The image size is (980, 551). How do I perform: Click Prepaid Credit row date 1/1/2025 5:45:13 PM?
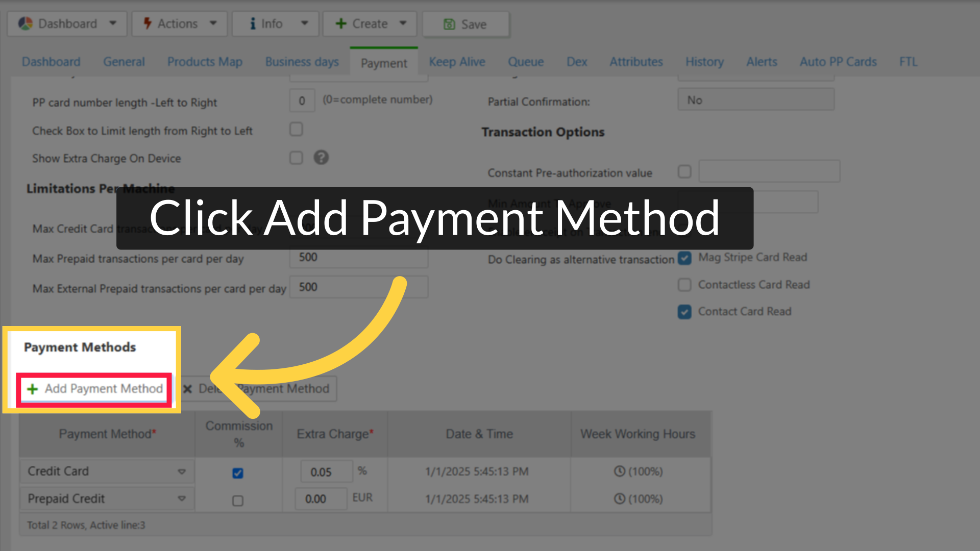477,499
